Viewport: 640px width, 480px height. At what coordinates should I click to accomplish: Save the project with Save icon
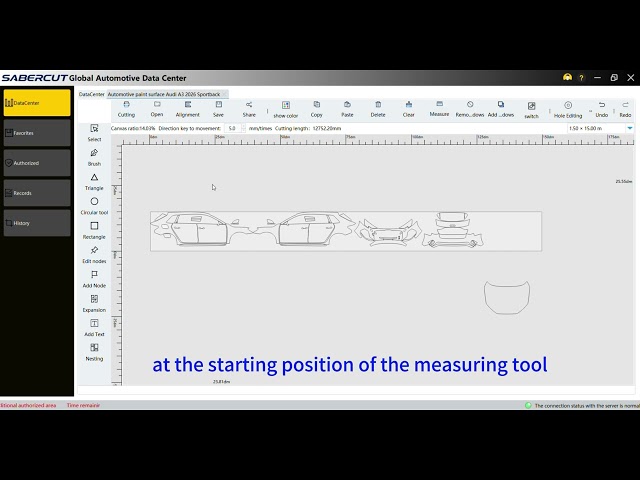point(218,109)
